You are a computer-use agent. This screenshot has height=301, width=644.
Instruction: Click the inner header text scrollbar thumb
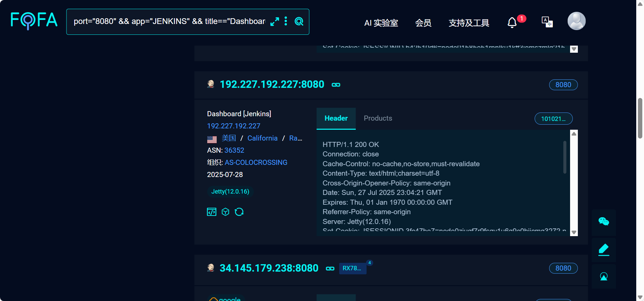point(565,157)
